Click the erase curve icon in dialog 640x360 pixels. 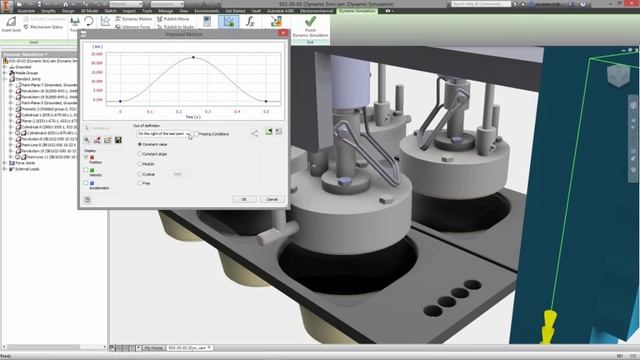point(97,140)
